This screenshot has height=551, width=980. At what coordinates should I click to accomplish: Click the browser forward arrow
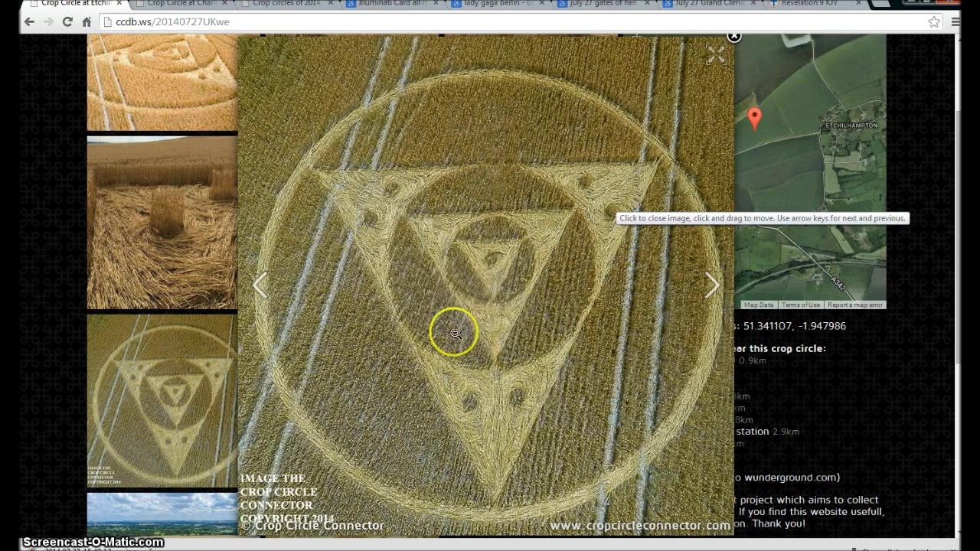[x=48, y=21]
